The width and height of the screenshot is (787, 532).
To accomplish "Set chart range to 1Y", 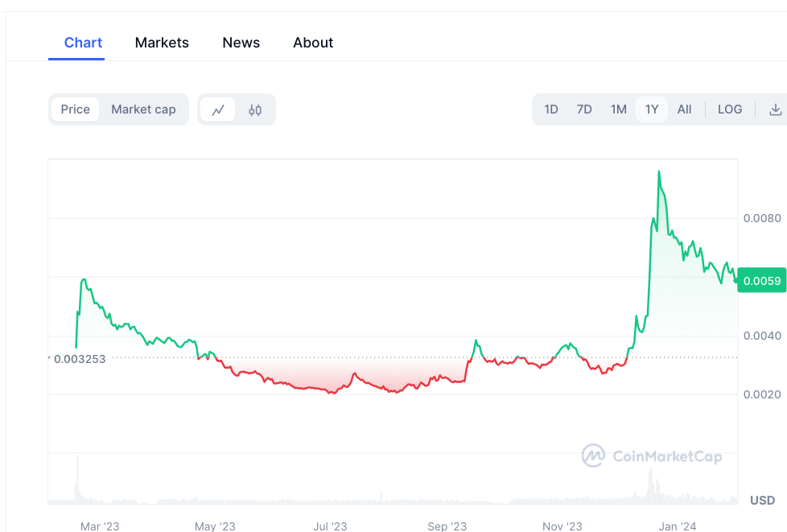I will (652, 109).
